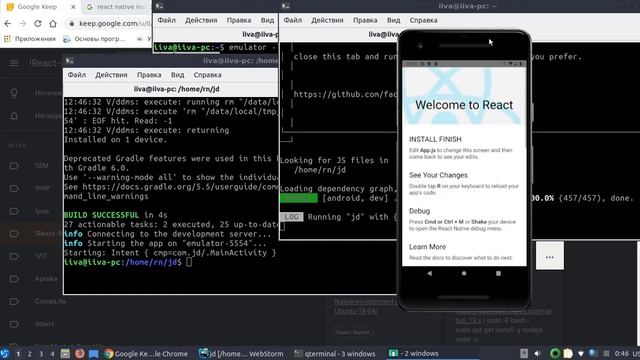Open the Основы прогр... bookmark
Image resolution: width=640 pixels, height=360 pixels.
(x=95, y=39)
